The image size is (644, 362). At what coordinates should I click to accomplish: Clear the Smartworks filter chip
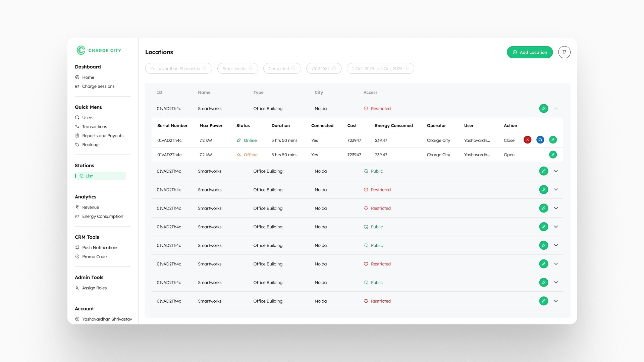(x=251, y=68)
